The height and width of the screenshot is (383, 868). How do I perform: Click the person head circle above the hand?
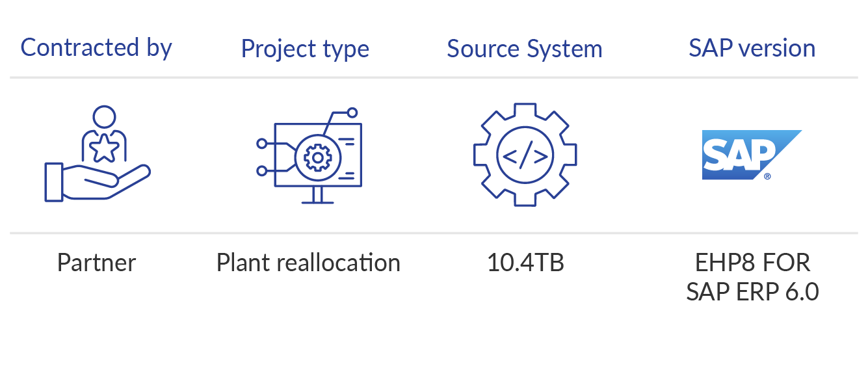coord(104,118)
